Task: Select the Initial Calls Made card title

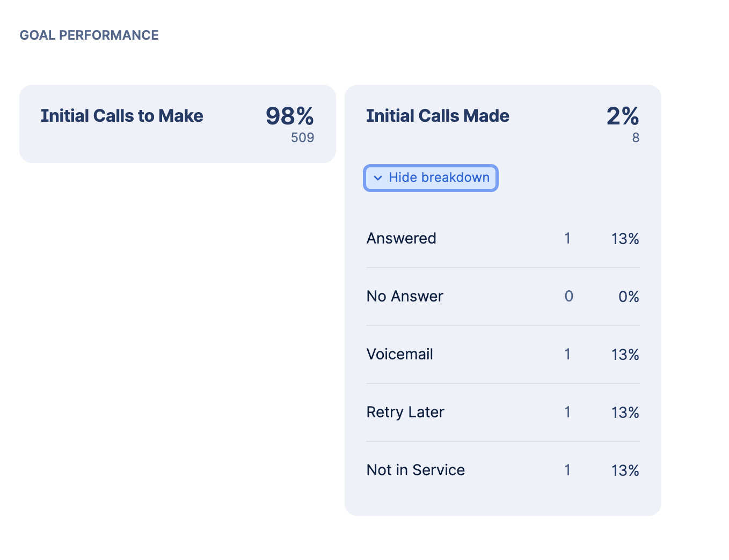Action: click(438, 116)
